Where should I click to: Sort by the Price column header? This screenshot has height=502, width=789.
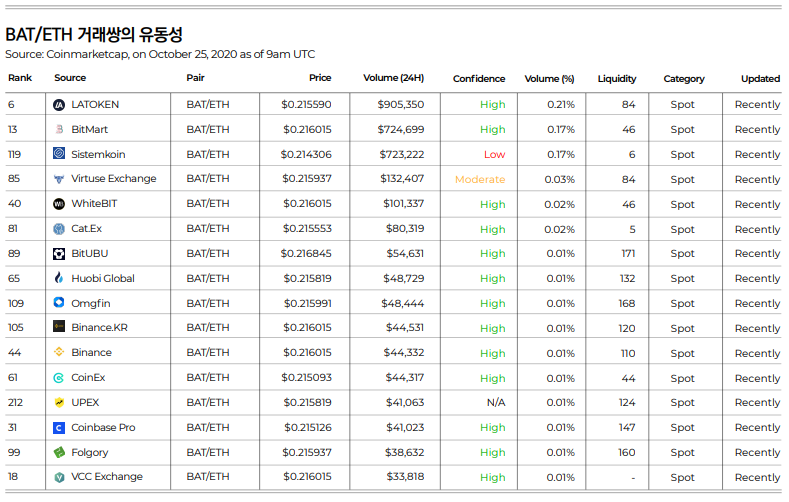(x=320, y=78)
